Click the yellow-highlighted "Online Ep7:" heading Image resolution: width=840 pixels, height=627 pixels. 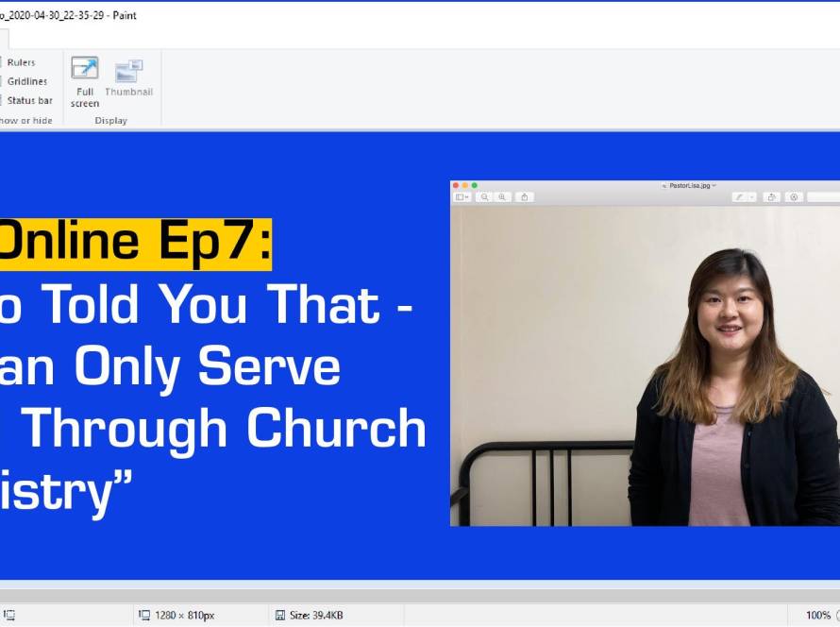click(136, 244)
